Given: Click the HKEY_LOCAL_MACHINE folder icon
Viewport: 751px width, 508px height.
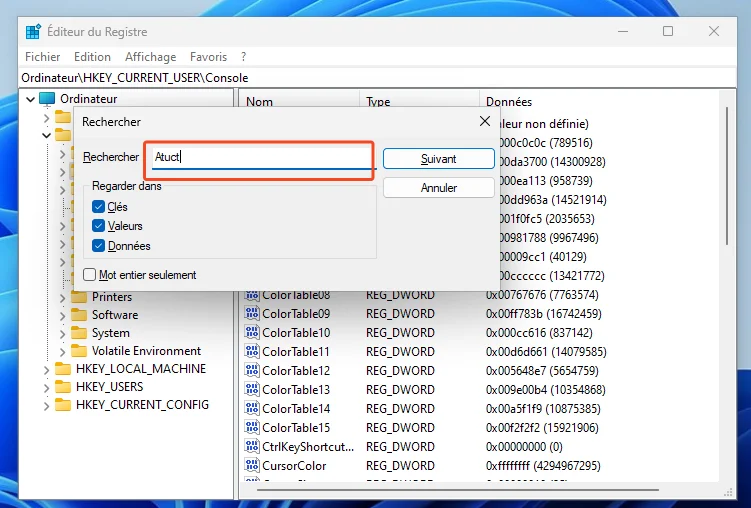Looking at the screenshot, I should tap(63, 369).
